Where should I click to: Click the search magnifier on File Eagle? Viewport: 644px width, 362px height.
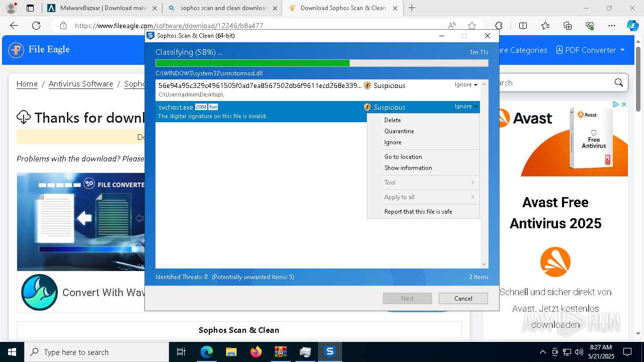pyautogui.click(x=619, y=83)
